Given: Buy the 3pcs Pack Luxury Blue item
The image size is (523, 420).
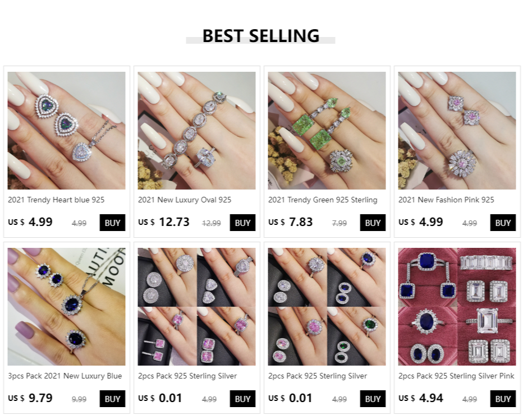Looking at the screenshot, I should pyautogui.click(x=112, y=399).
